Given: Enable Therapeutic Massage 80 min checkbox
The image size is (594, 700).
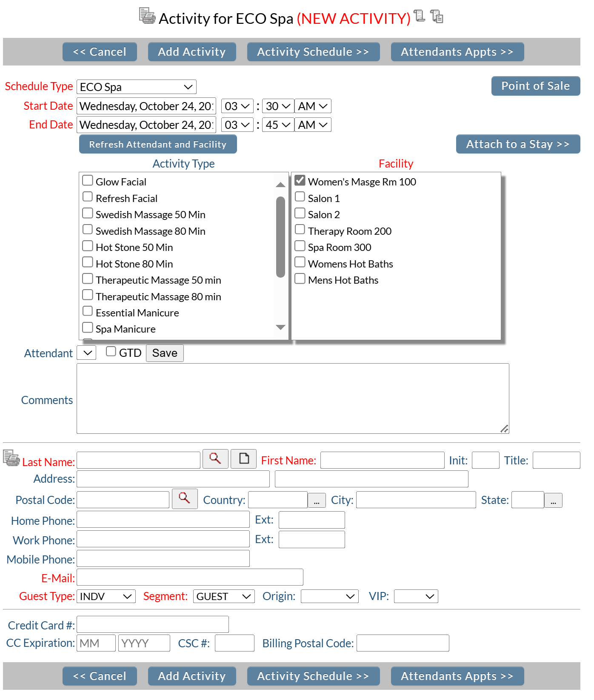Looking at the screenshot, I should tap(88, 295).
